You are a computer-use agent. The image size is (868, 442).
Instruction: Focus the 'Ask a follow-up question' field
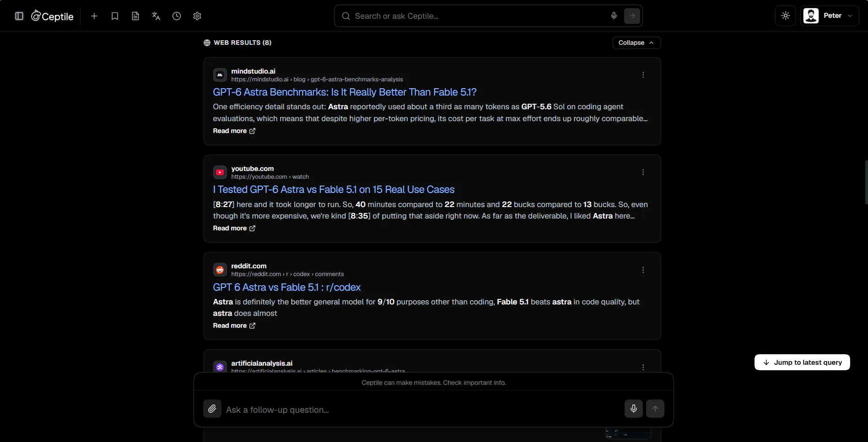(422, 410)
